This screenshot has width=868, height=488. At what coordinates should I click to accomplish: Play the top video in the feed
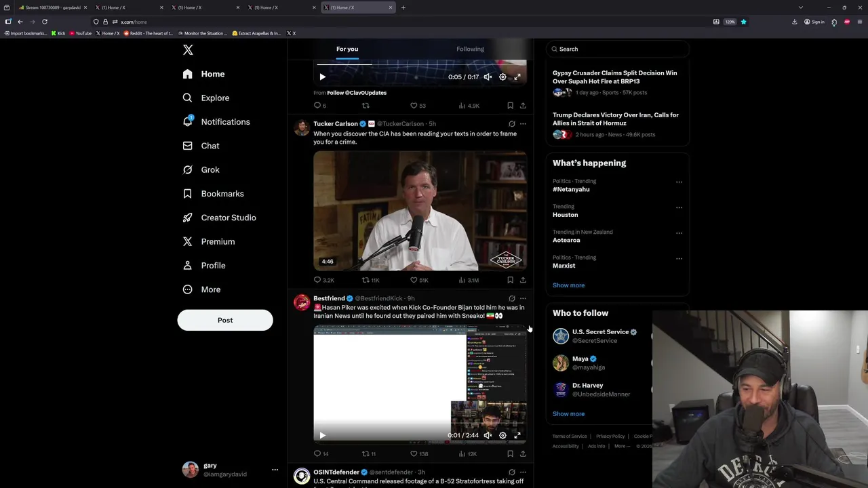point(322,77)
